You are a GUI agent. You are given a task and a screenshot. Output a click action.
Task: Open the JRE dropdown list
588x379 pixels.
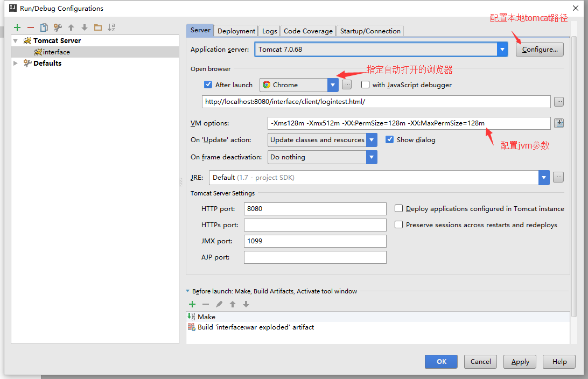[544, 178]
